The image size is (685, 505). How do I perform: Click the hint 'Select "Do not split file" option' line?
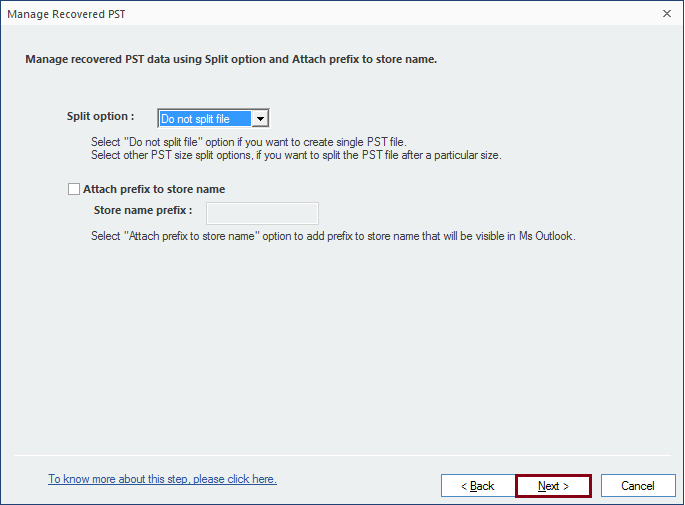tap(249, 142)
